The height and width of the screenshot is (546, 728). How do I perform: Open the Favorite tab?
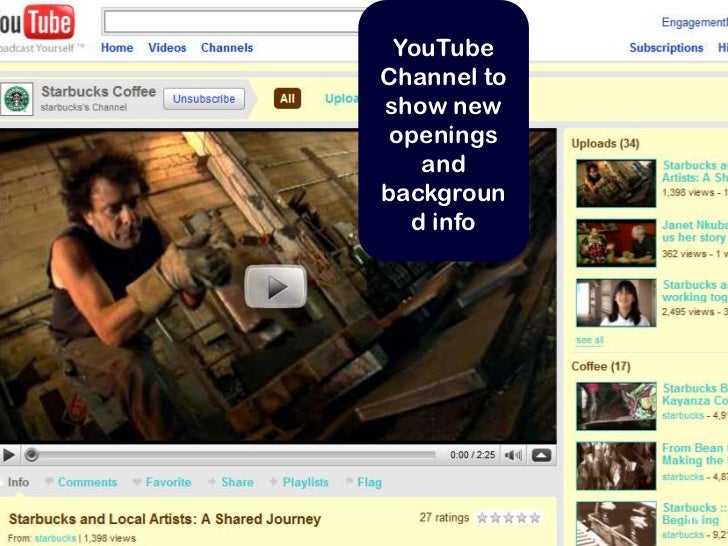169,482
